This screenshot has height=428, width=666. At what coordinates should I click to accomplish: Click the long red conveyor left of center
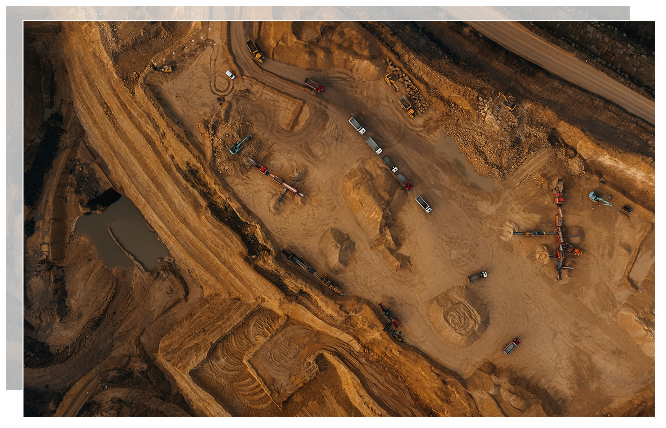click(278, 178)
